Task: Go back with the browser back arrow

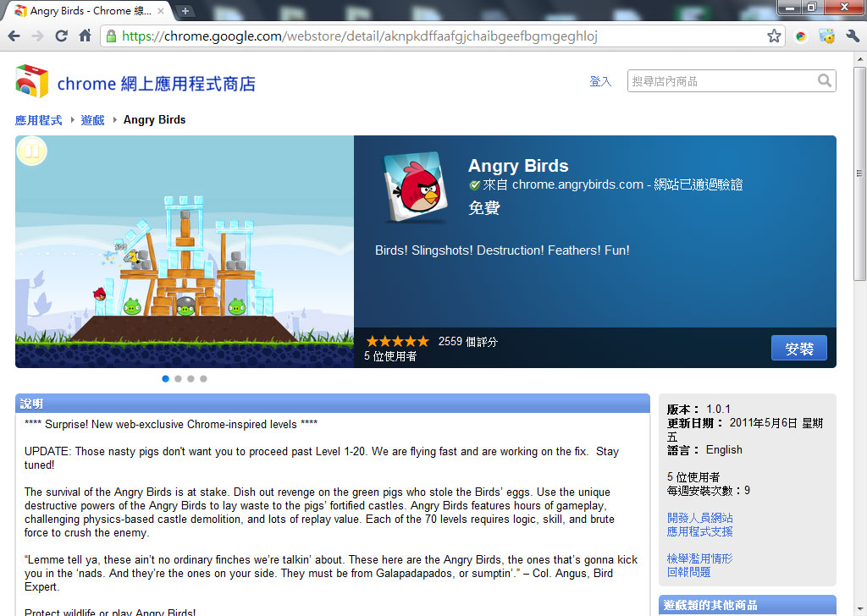Action: (14, 36)
